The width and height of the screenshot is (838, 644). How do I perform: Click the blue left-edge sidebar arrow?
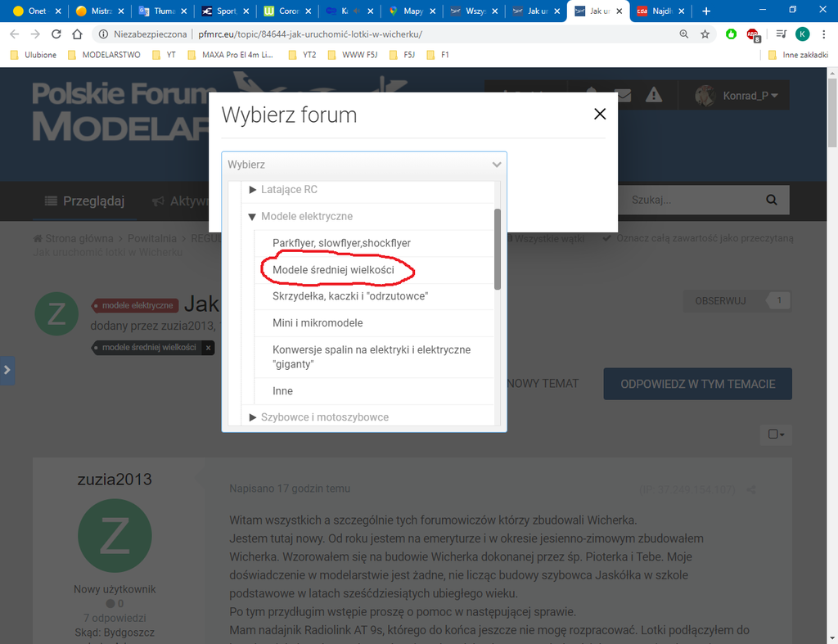[7, 370]
